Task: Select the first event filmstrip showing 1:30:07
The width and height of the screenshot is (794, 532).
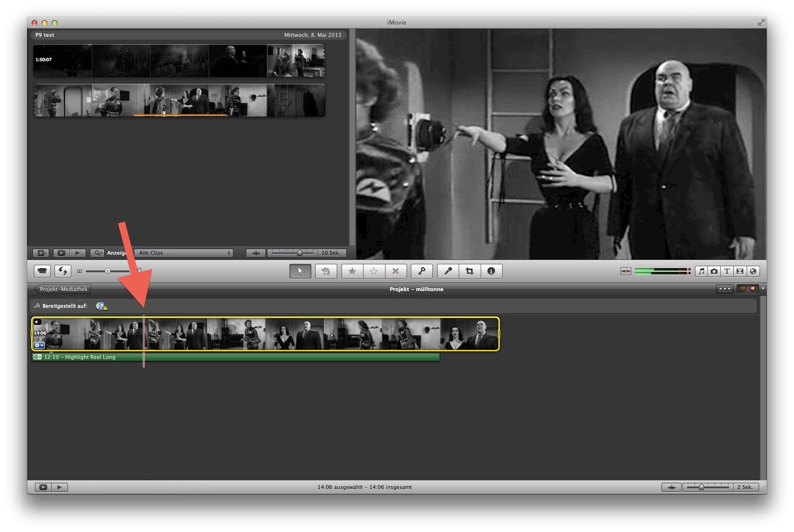Action: (179, 61)
